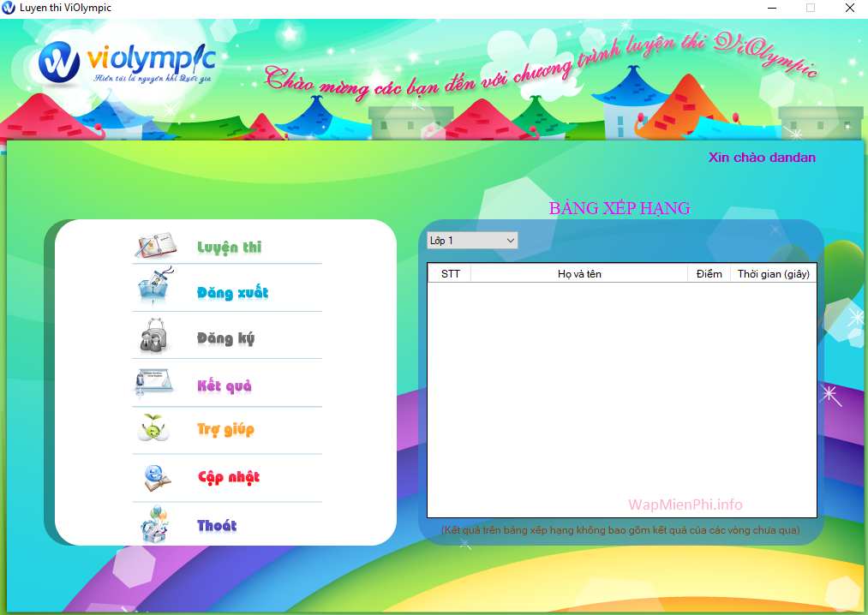The image size is (868, 615).
Task: Minimize the Luyen thi ViOlympic window
Action: point(772,8)
